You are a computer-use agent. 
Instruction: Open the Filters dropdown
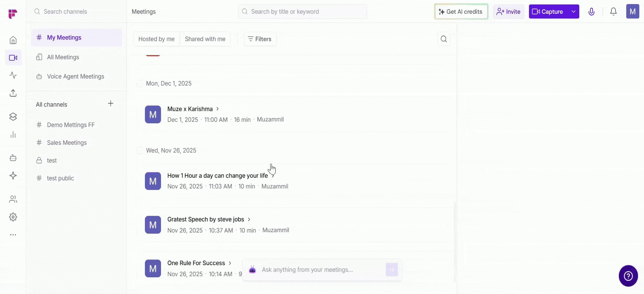(x=260, y=39)
